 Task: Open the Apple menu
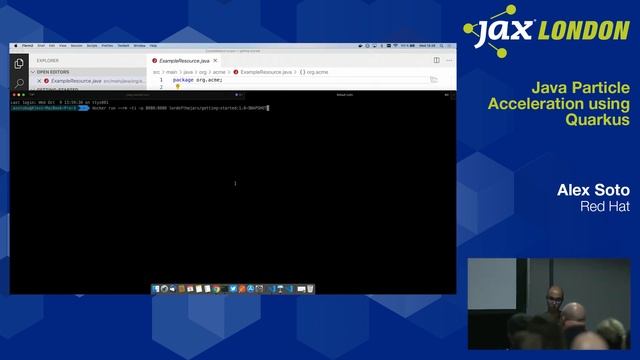pyautogui.click(x=16, y=46)
